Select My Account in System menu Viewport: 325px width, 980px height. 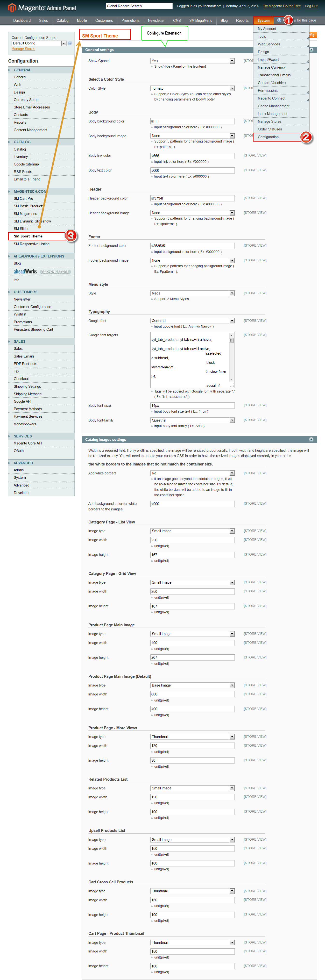coord(281,29)
